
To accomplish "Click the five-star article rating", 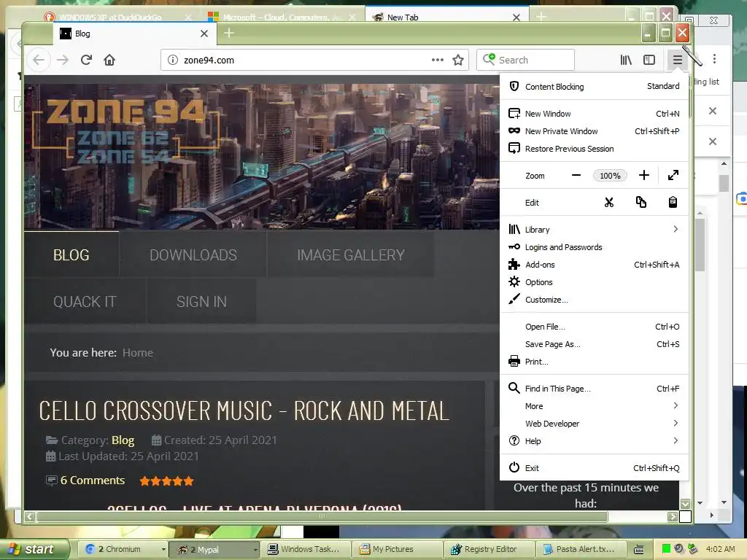I will pyautogui.click(x=167, y=481).
